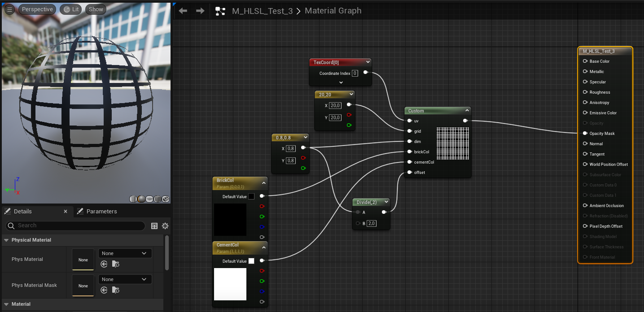Set preview mesh to cylinder primitive
The image size is (644, 312).
133,199
